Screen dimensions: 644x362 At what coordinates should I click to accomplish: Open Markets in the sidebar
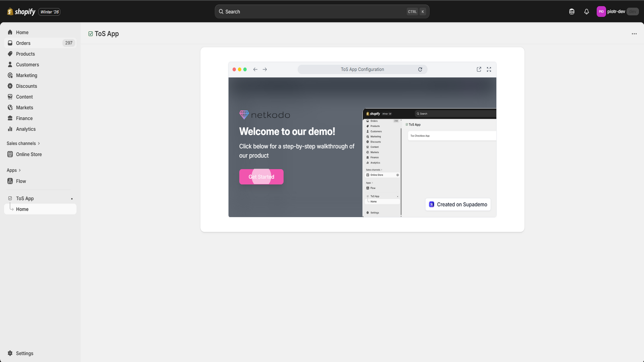coord(40,108)
